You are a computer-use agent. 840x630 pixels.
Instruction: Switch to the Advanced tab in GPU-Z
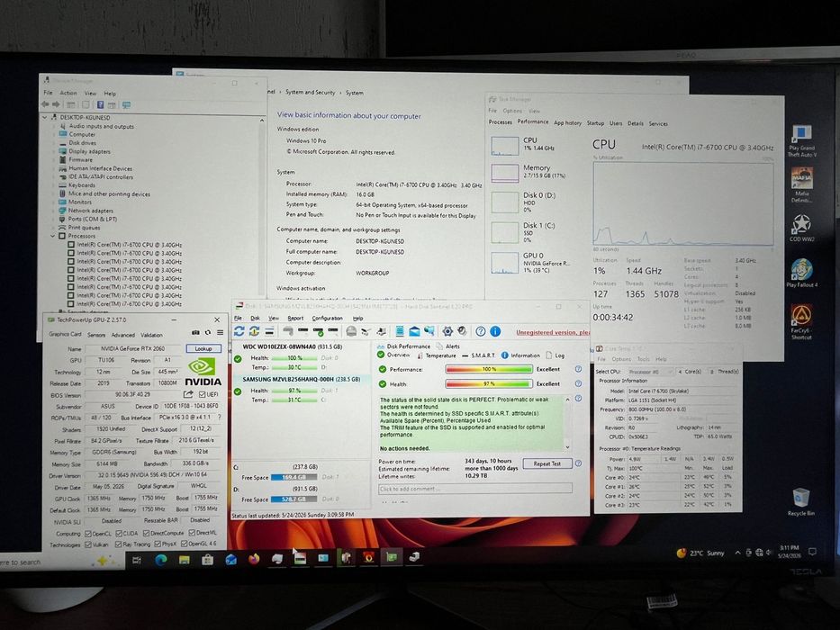[x=122, y=335]
